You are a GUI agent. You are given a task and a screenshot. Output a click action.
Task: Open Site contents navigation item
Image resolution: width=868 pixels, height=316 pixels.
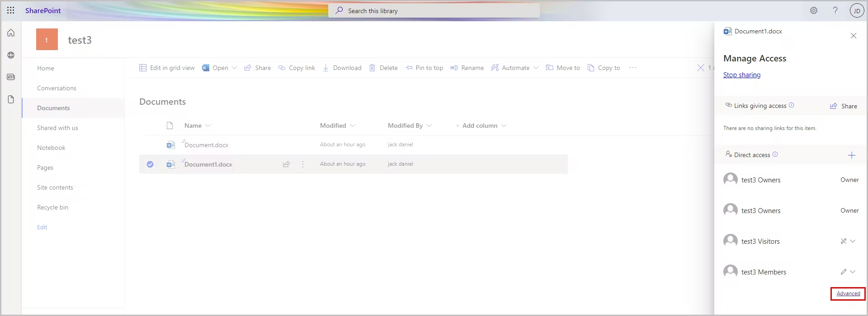[x=55, y=187]
